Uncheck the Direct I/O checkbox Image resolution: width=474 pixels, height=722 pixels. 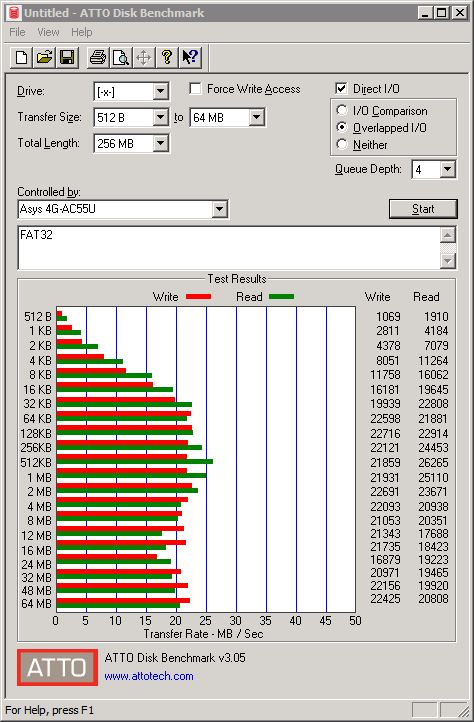341,88
